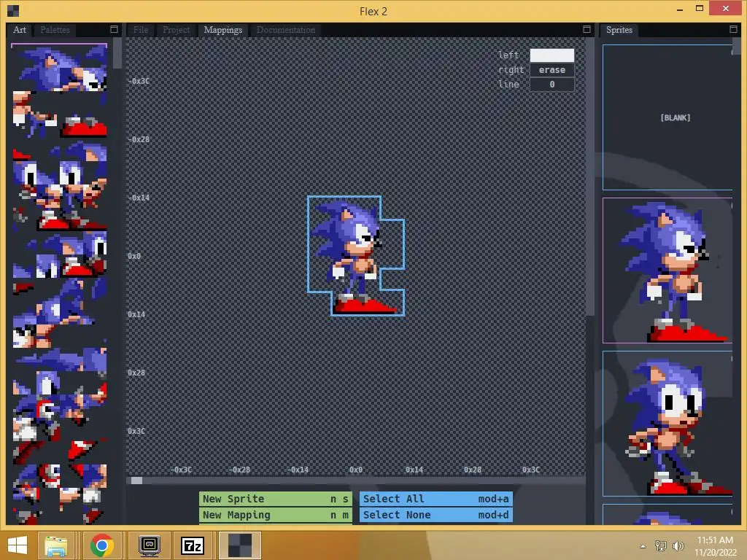The height and width of the screenshot is (560, 747).
Task: Click the Flex 2 taskbar icon
Action: (239, 545)
